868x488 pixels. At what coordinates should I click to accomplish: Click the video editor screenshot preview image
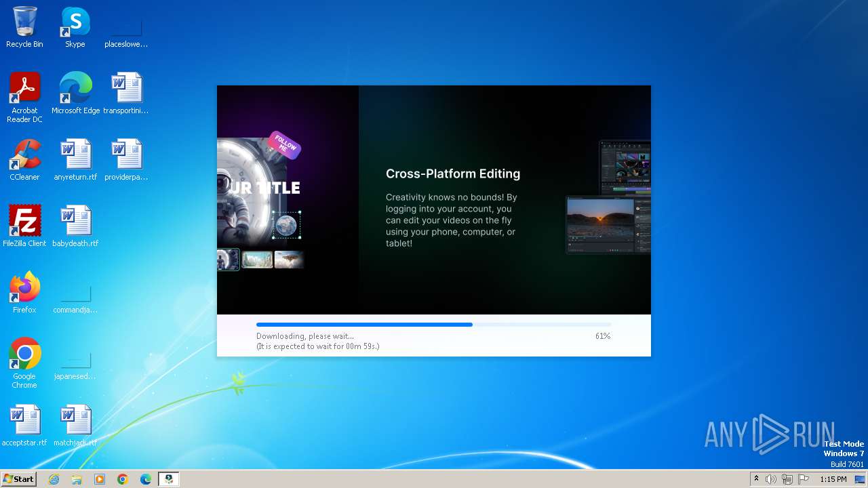point(608,197)
